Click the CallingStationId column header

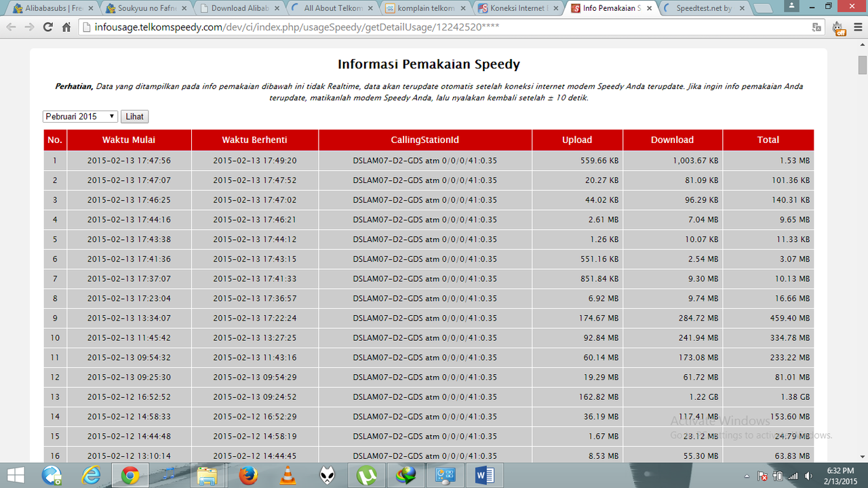coord(425,140)
